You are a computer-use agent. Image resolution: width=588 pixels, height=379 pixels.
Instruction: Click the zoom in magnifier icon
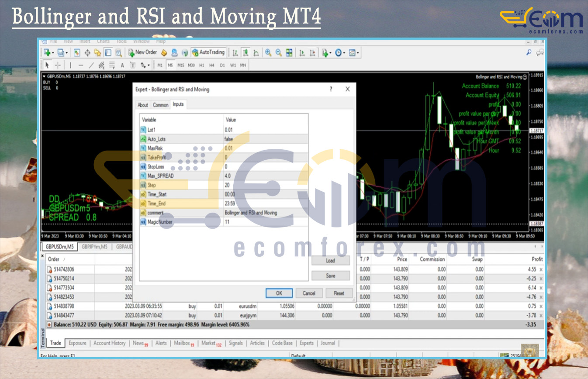[x=268, y=52]
